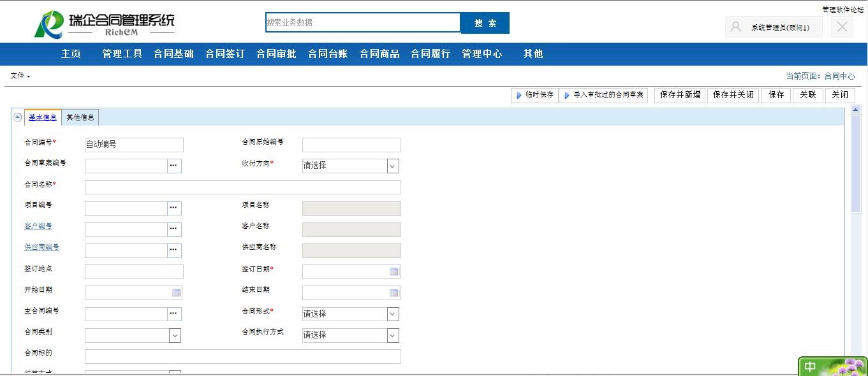Open the 供应商编号 link
The width and height of the screenshot is (868, 376).
click(41, 247)
